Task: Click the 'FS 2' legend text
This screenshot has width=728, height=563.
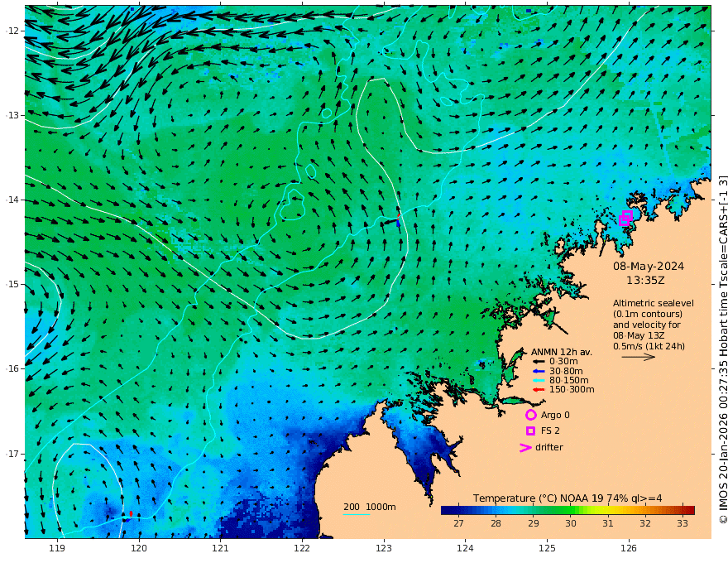Action: click(x=550, y=431)
